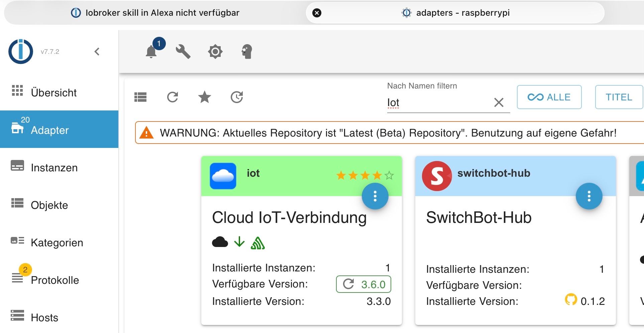
Task: Open the notifications bell
Action: tap(151, 52)
